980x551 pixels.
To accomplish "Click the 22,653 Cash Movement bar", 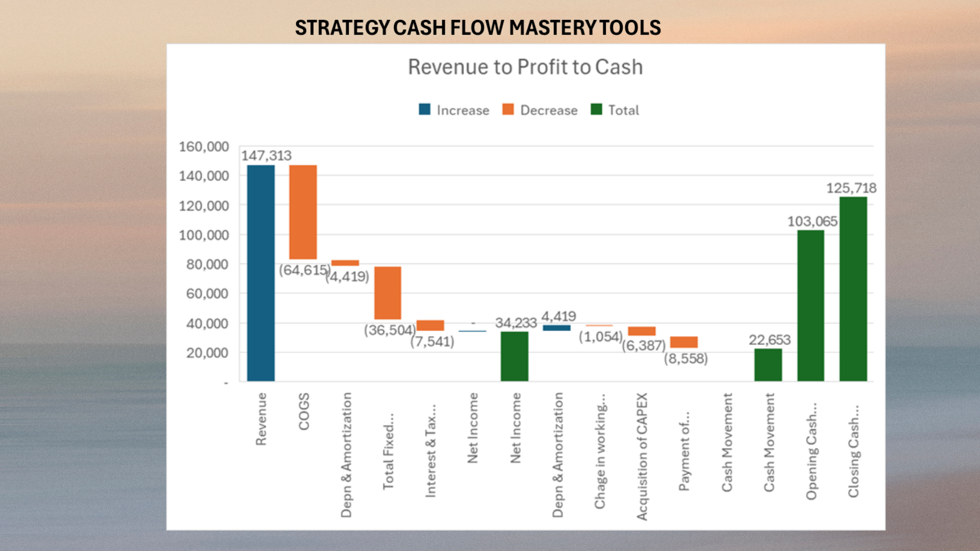I will 768,365.
